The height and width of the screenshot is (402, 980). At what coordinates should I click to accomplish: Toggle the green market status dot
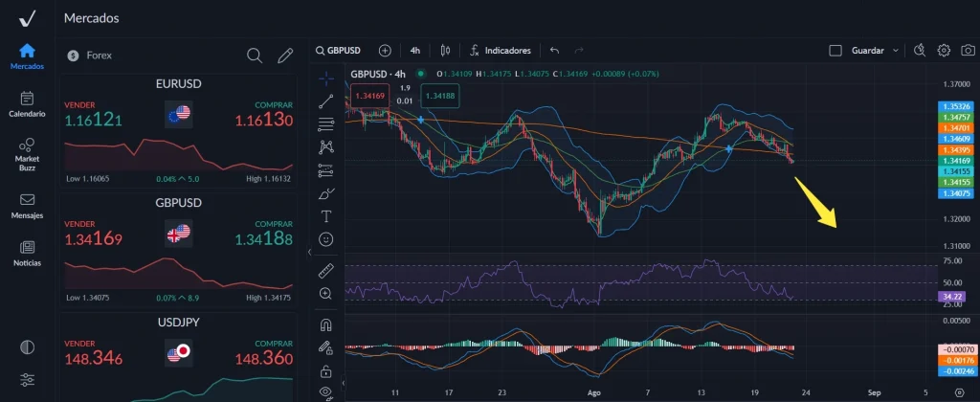[420, 73]
